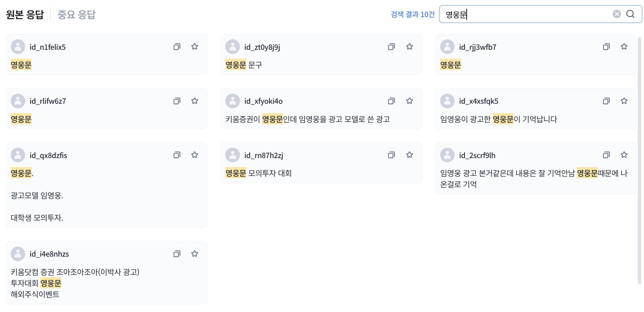Select the 원본 응답 tab
Viewport: 644px width, 312px height.
(x=25, y=15)
